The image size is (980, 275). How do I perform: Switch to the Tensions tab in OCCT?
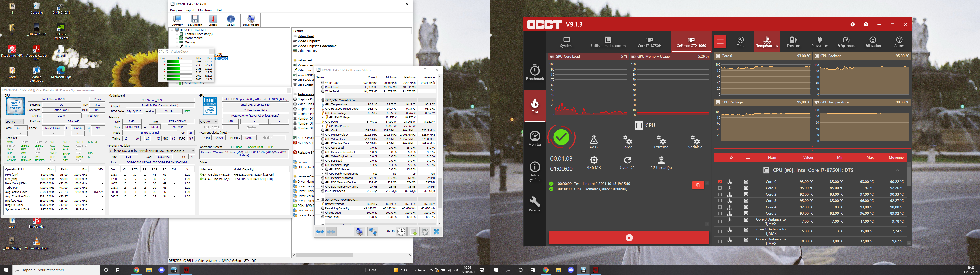(793, 42)
